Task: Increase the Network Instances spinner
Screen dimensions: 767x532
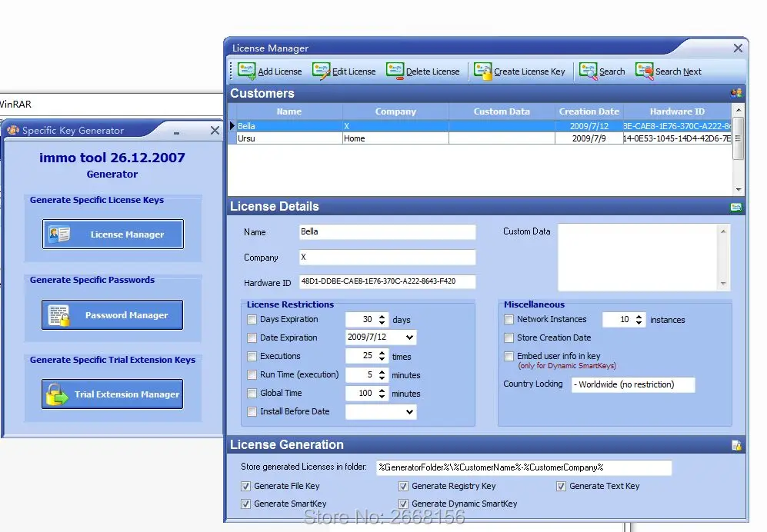Action: [x=639, y=317]
